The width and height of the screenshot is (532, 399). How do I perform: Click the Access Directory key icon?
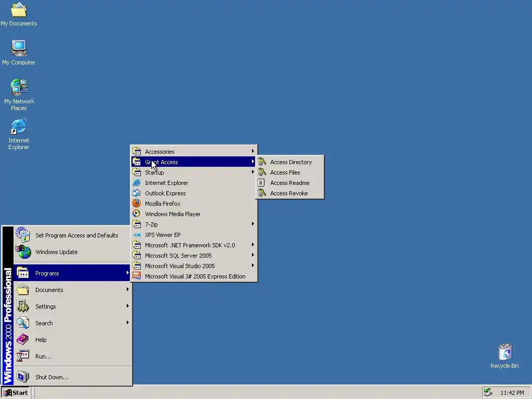(x=262, y=162)
